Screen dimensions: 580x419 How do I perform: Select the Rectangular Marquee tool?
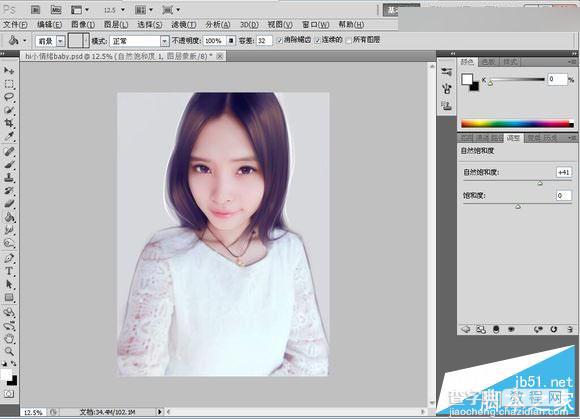pos(9,84)
